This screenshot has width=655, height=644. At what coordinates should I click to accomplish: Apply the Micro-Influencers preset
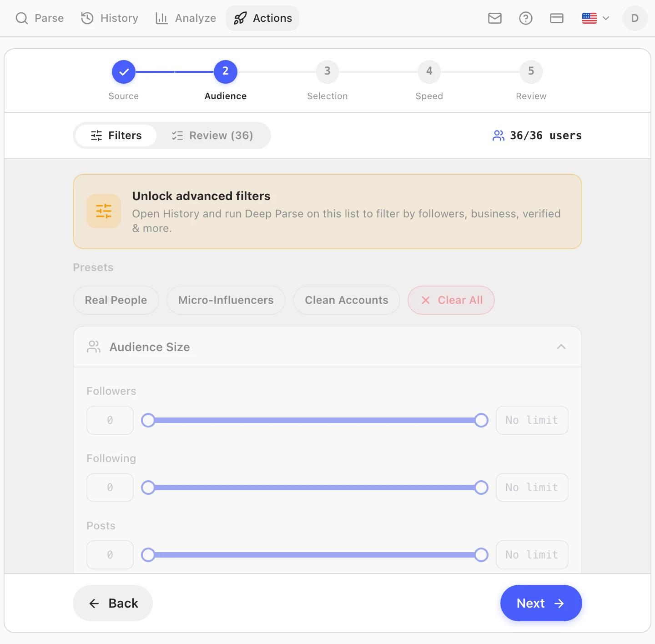(226, 300)
